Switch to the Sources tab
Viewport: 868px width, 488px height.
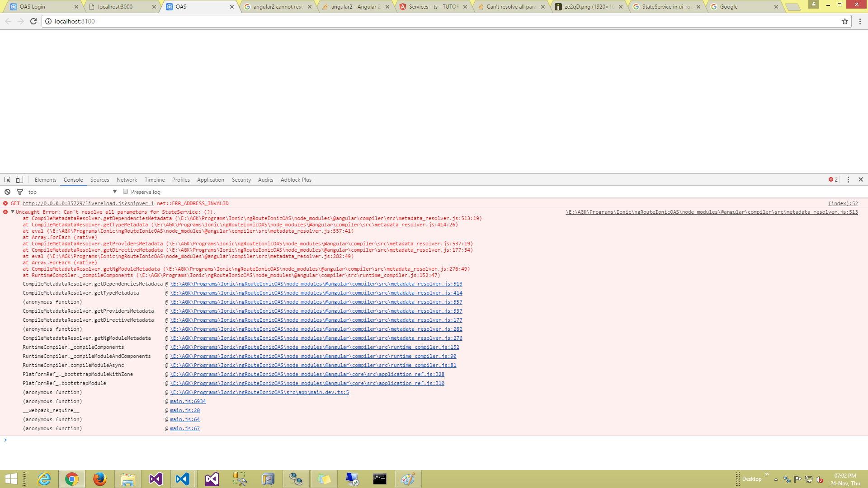[x=99, y=180]
